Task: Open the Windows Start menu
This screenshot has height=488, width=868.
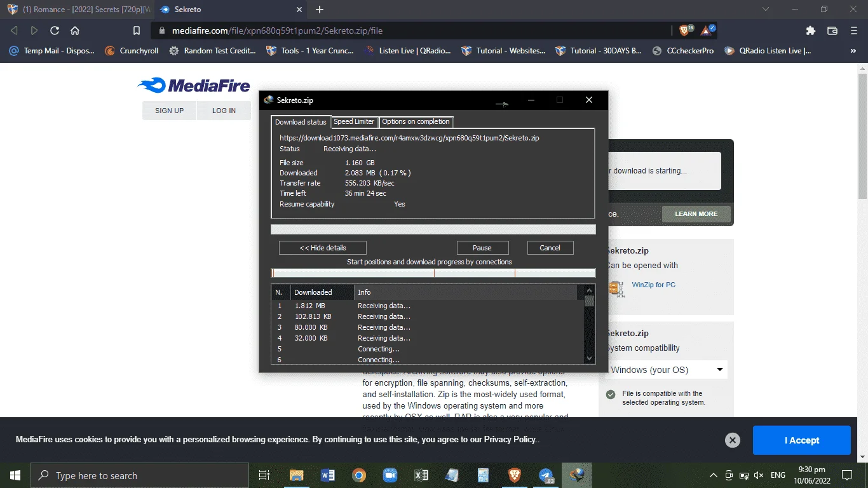Action: click(15, 475)
